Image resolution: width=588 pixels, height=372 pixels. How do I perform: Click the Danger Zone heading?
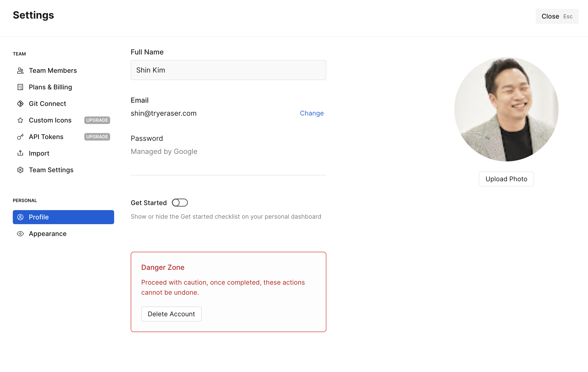pos(163,267)
